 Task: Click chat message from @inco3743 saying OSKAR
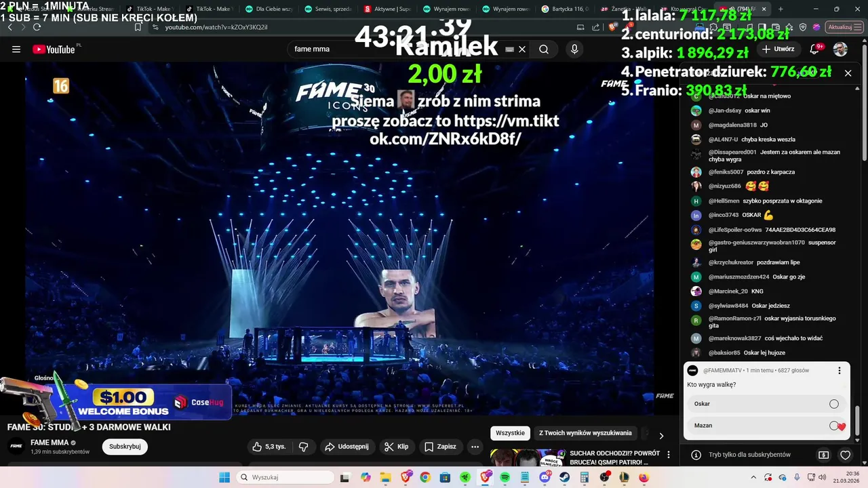(x=741, y=216)
